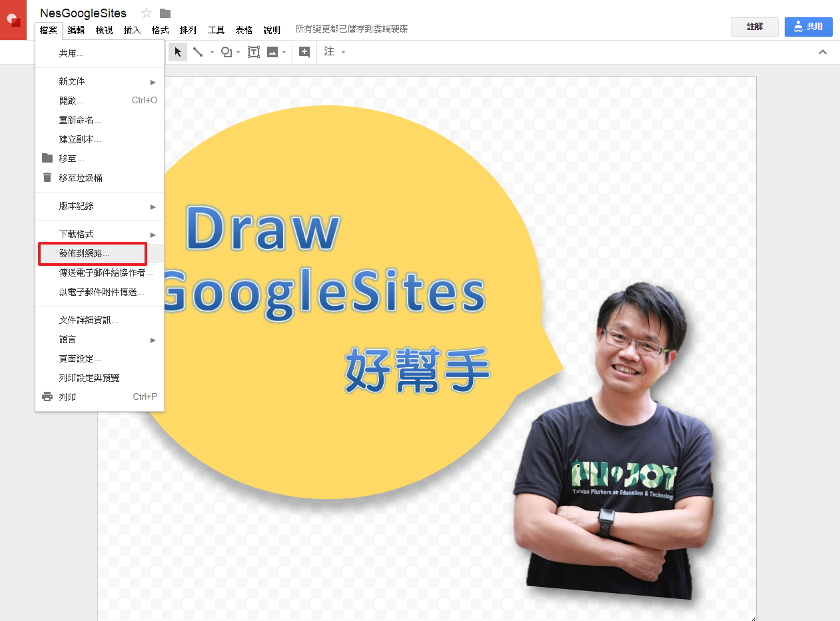Click the blue 共用 share button
Viewport: 840px width, 621px height.
809,27
